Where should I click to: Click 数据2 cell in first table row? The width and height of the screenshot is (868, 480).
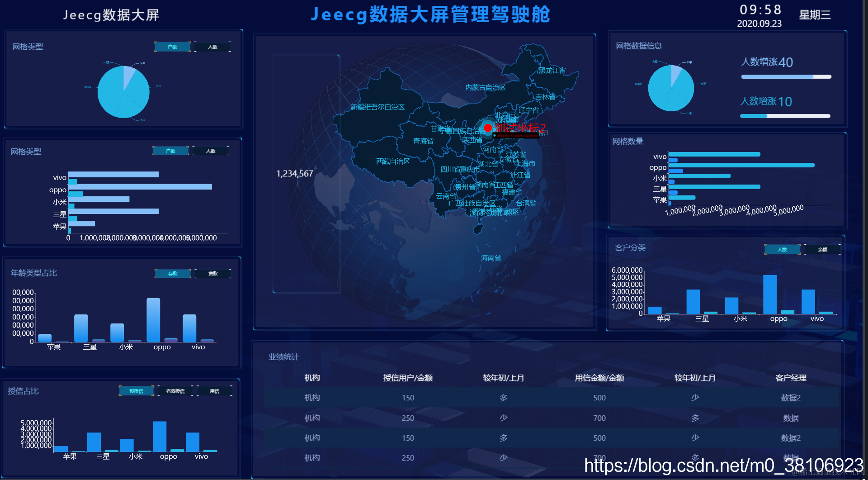(791, 398)
